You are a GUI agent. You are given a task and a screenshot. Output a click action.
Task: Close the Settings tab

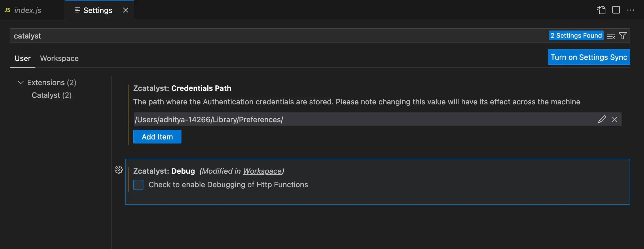pos(126,10)
